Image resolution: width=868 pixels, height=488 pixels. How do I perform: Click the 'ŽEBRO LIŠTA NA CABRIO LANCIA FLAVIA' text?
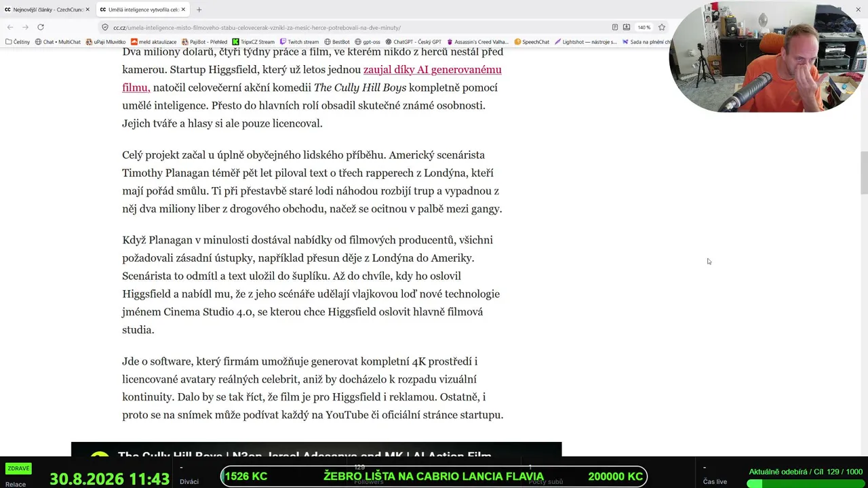[x=433, y=476]
